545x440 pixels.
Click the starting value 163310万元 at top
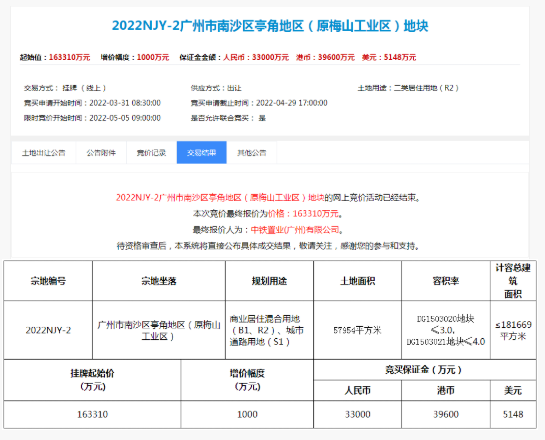[x=70, y=57]
